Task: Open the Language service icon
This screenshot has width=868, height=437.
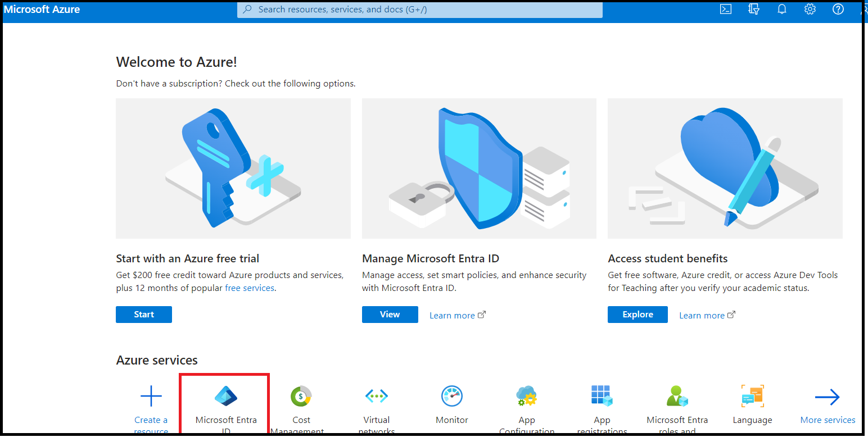Action: pos(752,397)
